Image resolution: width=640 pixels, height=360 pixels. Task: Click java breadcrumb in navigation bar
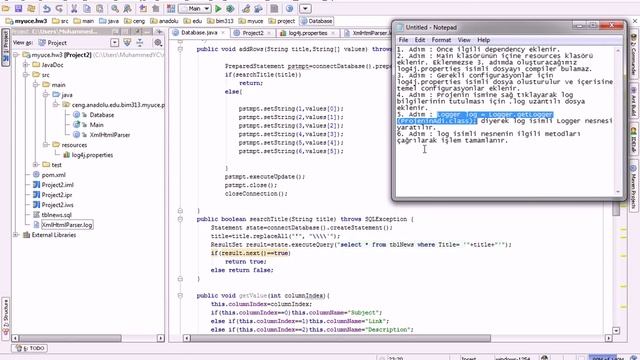point(109,21)
